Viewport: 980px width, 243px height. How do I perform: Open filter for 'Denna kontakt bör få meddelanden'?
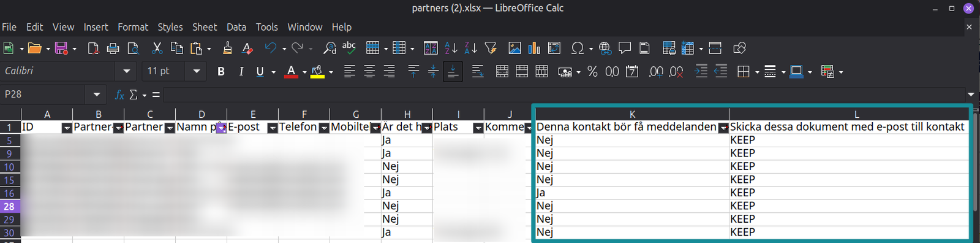pos(723,128)
